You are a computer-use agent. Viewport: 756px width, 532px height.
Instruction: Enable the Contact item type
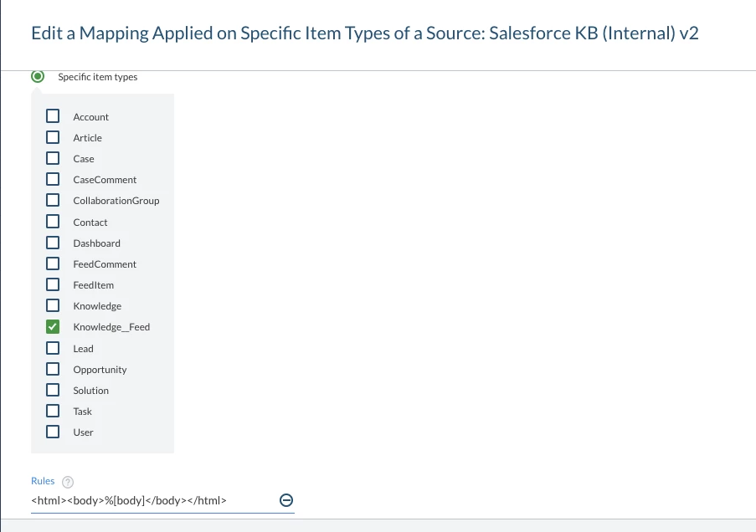click(53, 221)
